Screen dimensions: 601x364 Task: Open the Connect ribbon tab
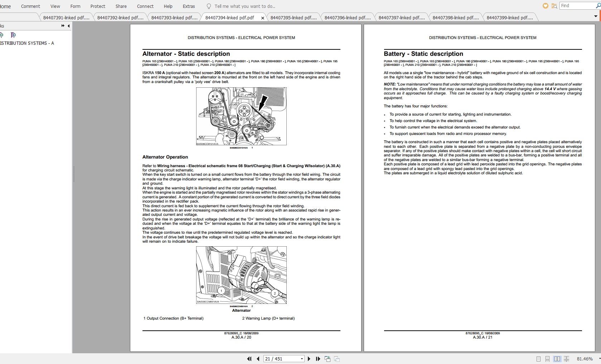145,6
